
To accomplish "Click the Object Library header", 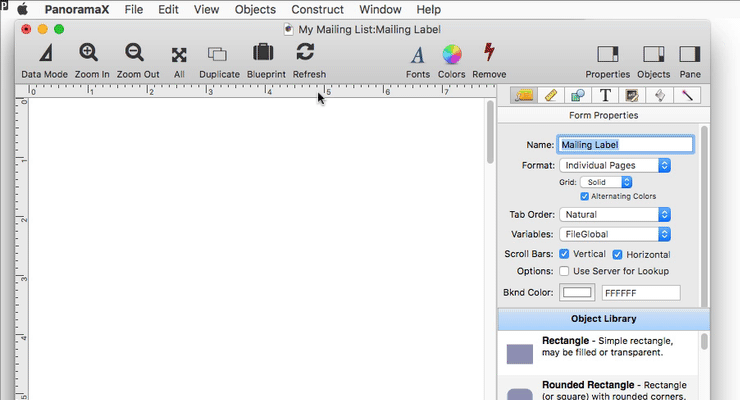I will [x=604, y=319].
